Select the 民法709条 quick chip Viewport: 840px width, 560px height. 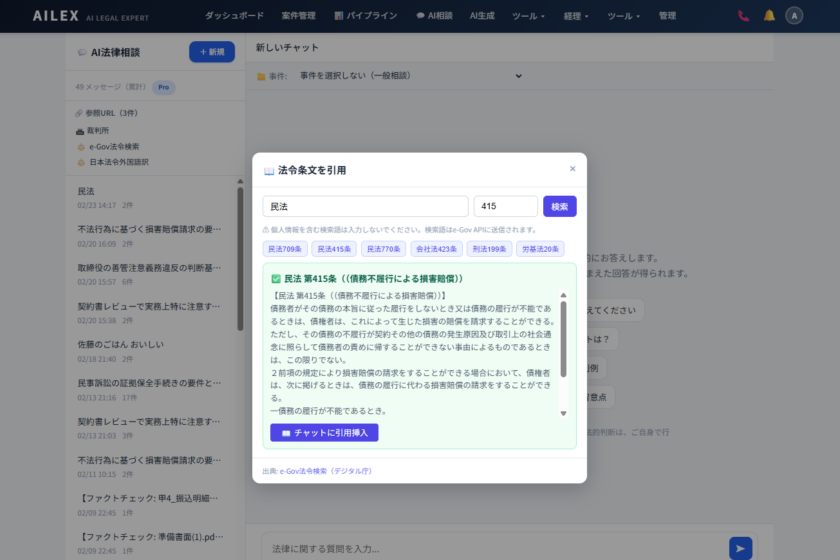[286, 249]
